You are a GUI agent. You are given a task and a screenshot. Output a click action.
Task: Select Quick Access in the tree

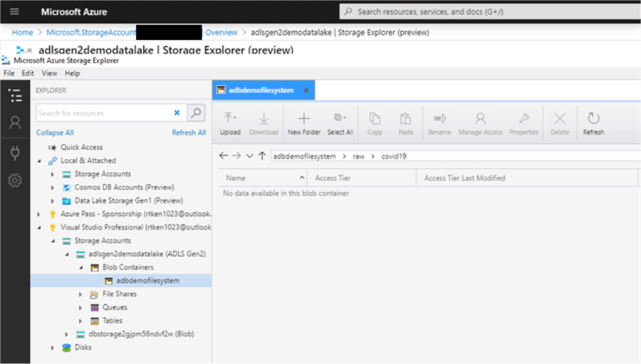click(x=81, y=147)
